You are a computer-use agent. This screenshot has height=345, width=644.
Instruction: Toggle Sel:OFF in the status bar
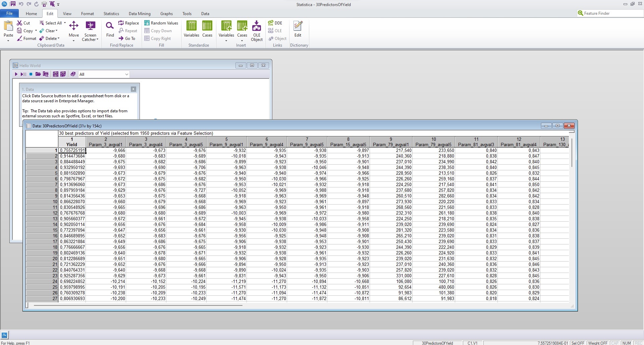pos(578,343)
